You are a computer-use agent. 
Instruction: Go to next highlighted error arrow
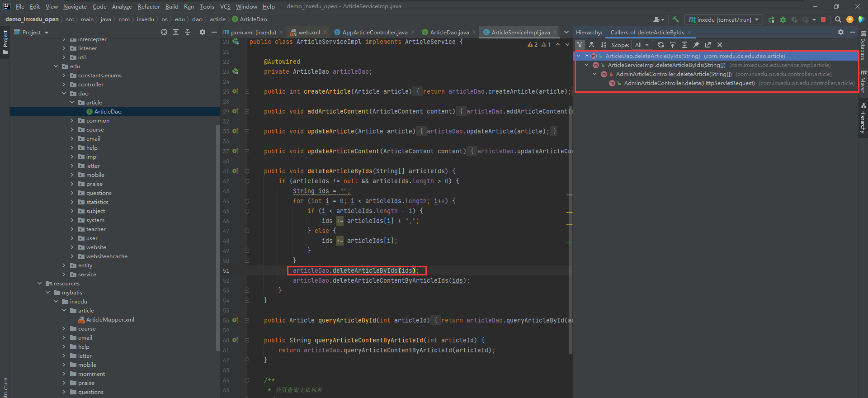pyautogui.click(x=567, y=44)
